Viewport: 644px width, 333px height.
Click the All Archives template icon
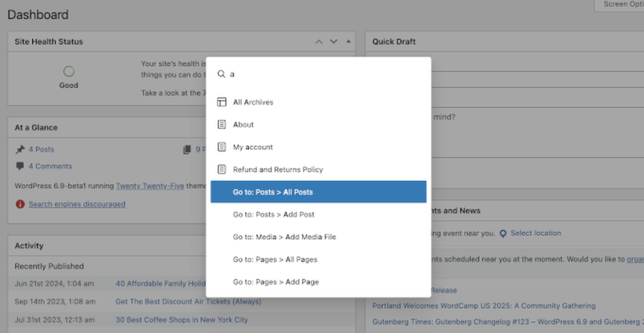(222, 102)
